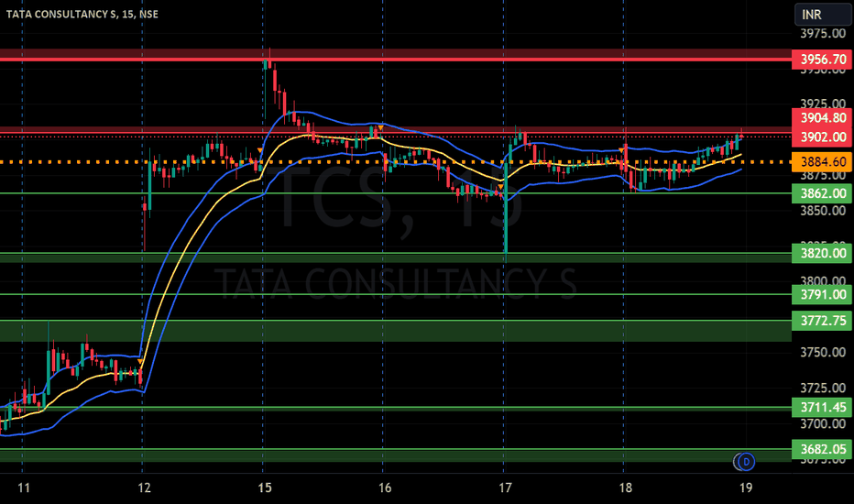854x504 pixels.
Task: Select the 3902.00 current price label
Action: 822,137
